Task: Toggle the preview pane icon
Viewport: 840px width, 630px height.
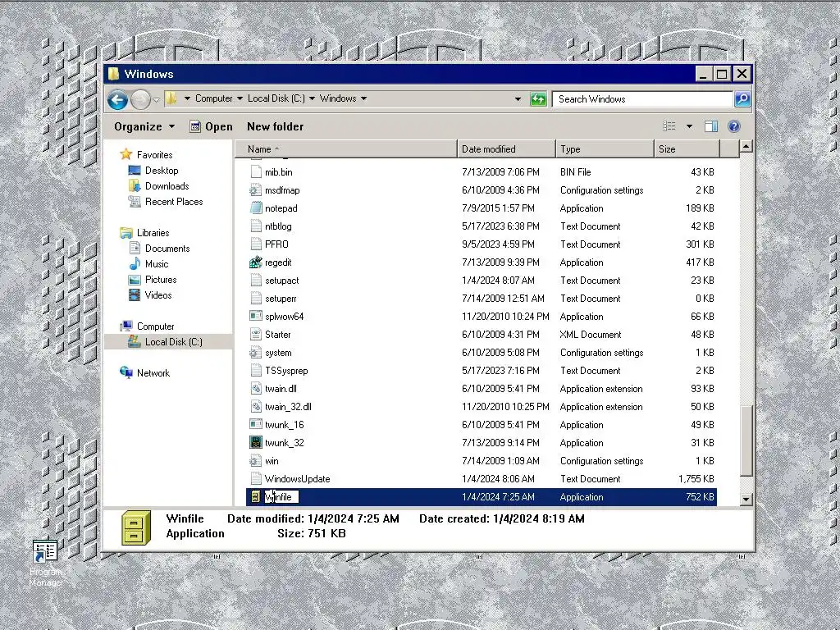Action: point(711,126)
